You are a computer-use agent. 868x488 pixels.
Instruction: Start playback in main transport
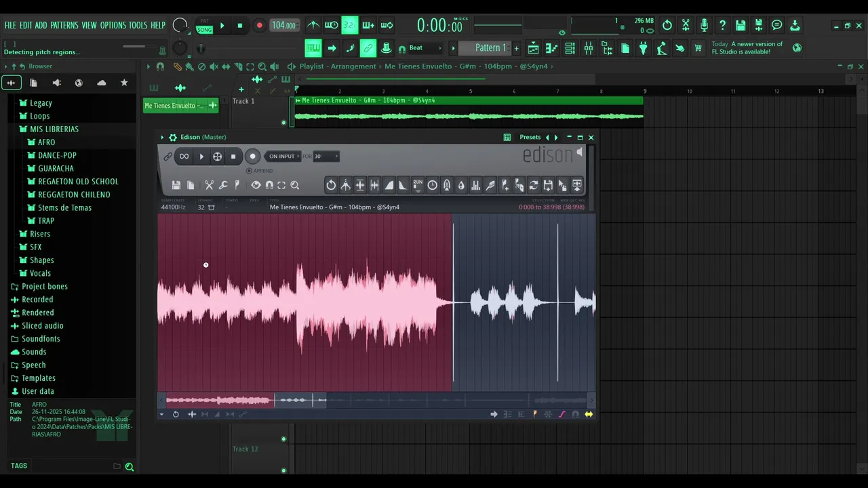pyautogui.click(x=222, y=26)
